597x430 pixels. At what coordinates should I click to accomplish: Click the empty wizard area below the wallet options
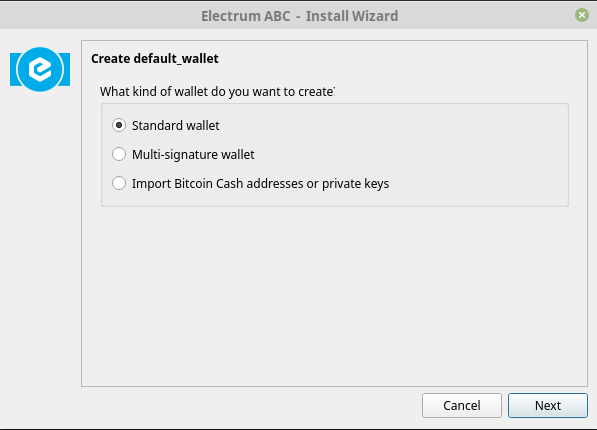334,296
